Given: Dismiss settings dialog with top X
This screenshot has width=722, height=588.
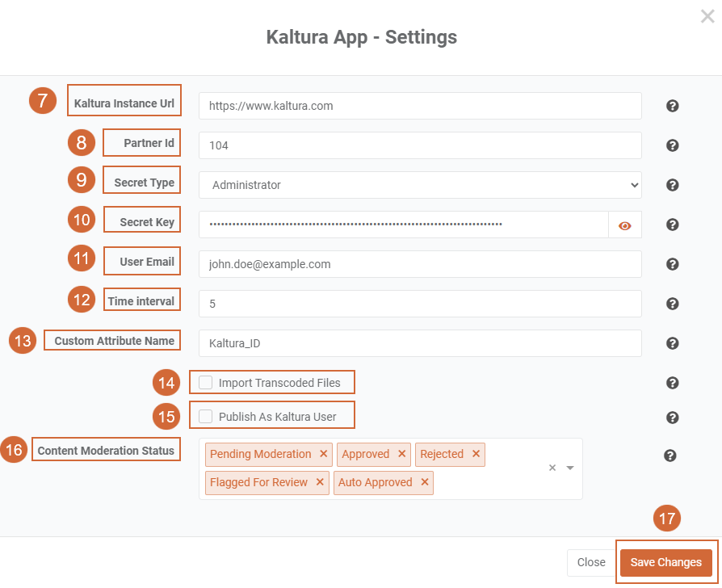Looking at the screenshot, I should coord(707,16).
